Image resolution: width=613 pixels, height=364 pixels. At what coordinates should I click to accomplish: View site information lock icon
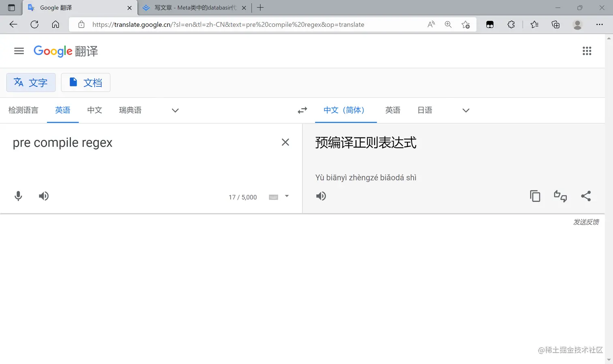click(x=81, y=24)
